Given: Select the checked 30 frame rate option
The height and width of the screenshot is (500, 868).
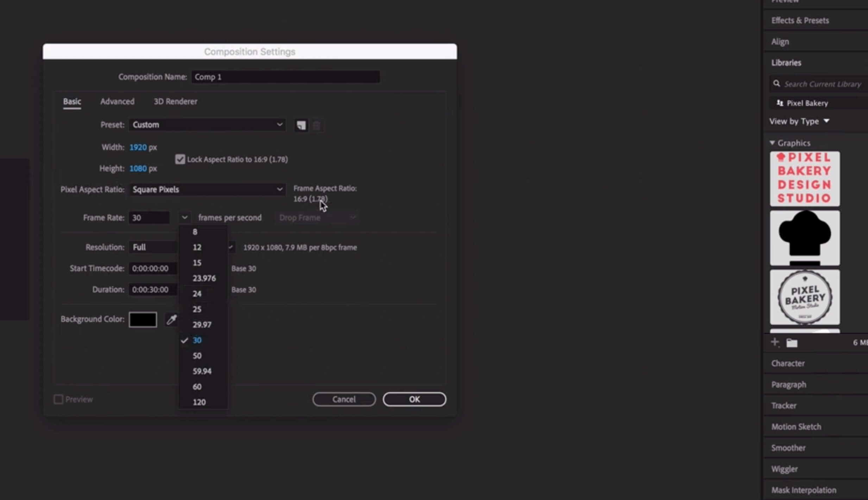Looking at the screenshot, I should coord(203,340).
